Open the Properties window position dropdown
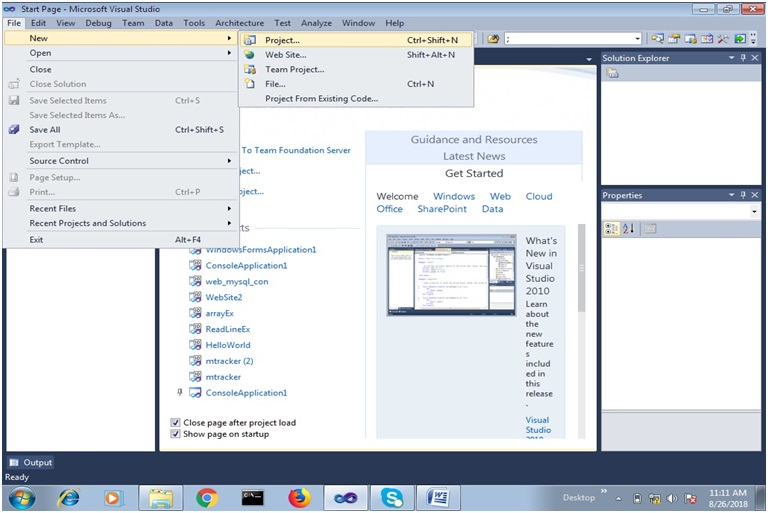768x513 pixels. pos(731,195)
